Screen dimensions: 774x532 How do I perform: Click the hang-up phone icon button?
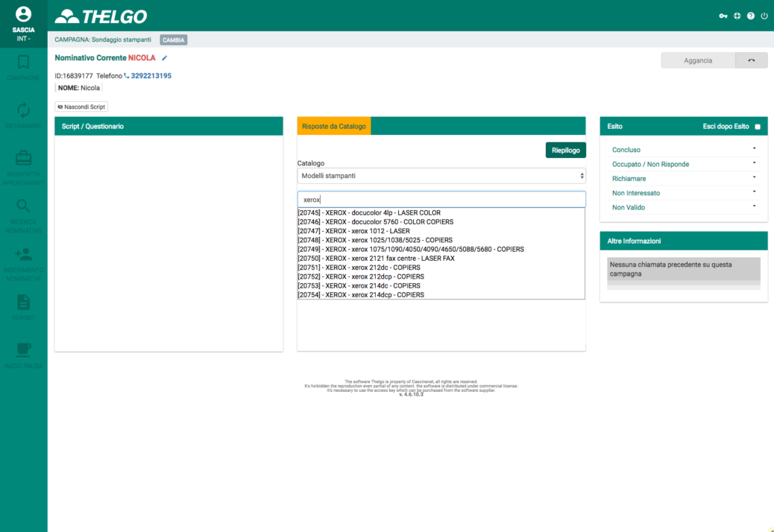point(752,60)
